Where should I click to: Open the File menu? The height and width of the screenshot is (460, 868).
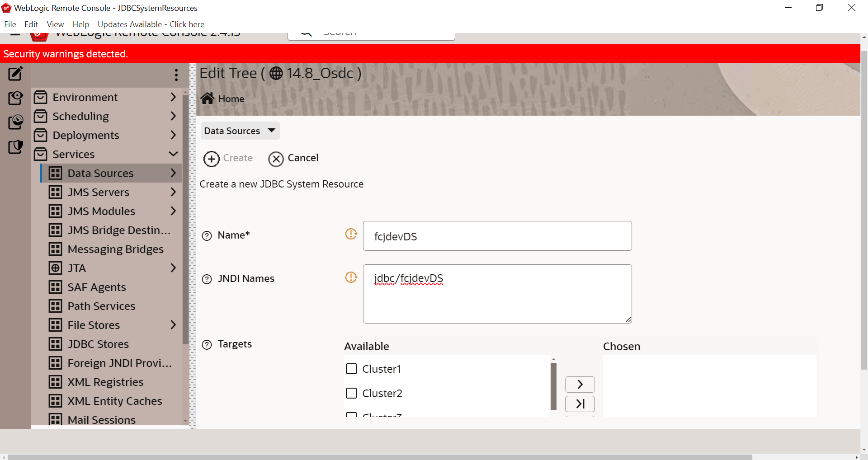[x=10, y=24]
